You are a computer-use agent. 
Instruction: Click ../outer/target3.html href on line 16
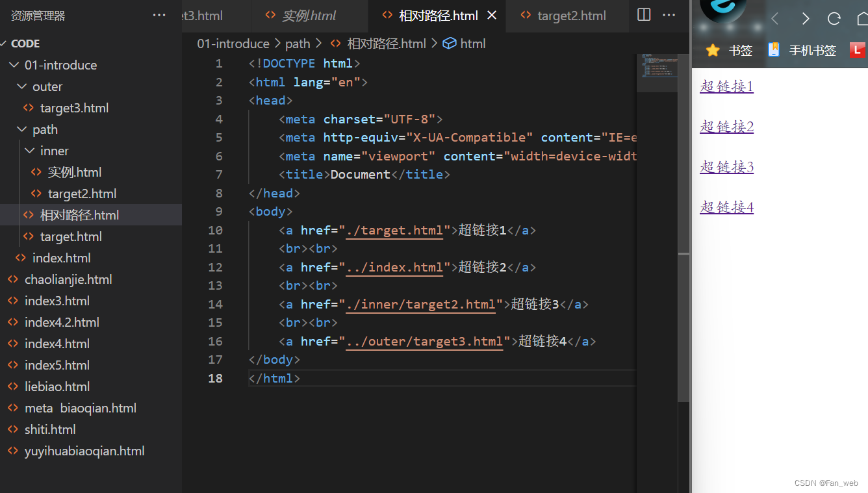(425, 341)
